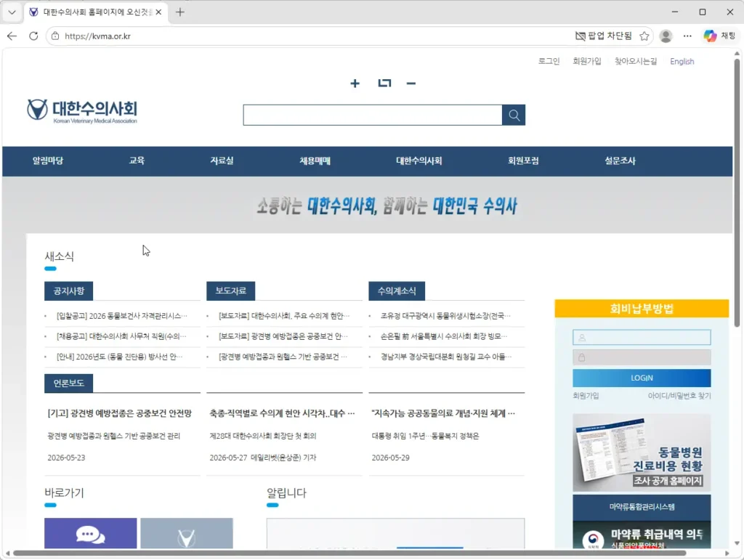The width and height of the screenshot is (744, 560).
Task: Click the browser back arrow
Action: (12, 36)
